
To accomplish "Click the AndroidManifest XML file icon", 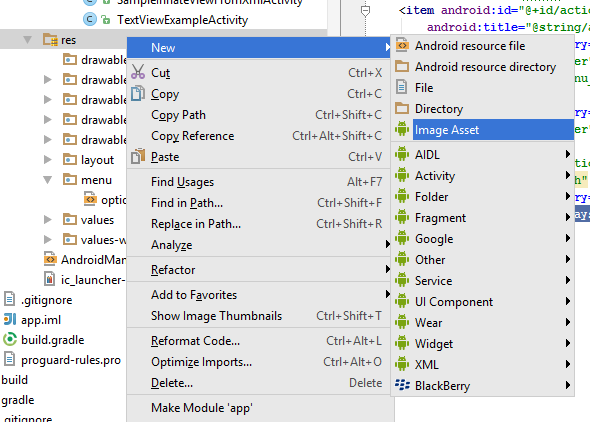I will 50,259.
